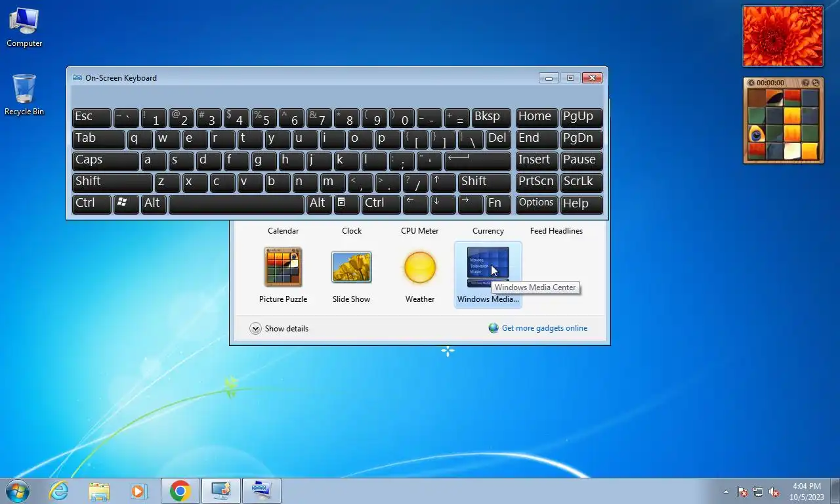Click the Del key
The height and width of the screenshot is (504, 840).
498,139
